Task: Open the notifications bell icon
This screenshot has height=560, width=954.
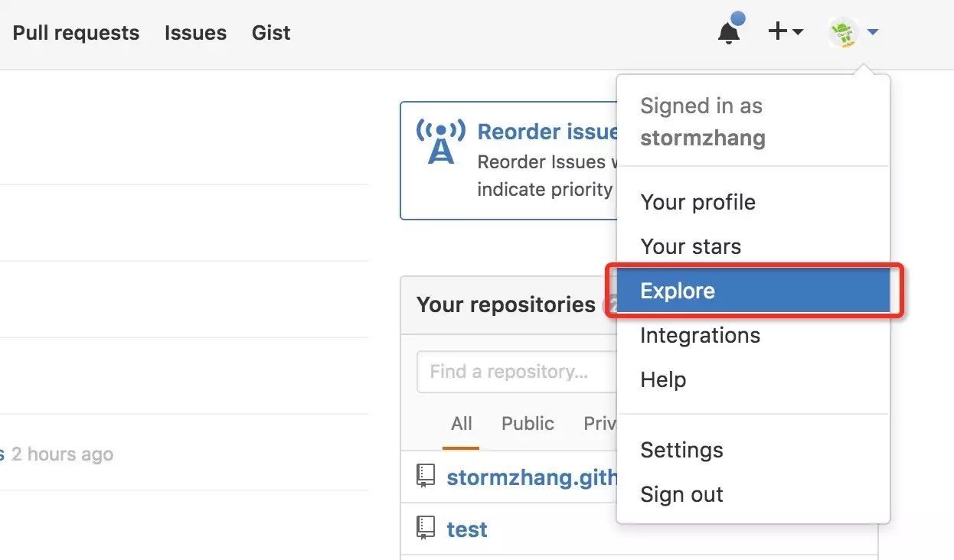Action: click(729, 32)
